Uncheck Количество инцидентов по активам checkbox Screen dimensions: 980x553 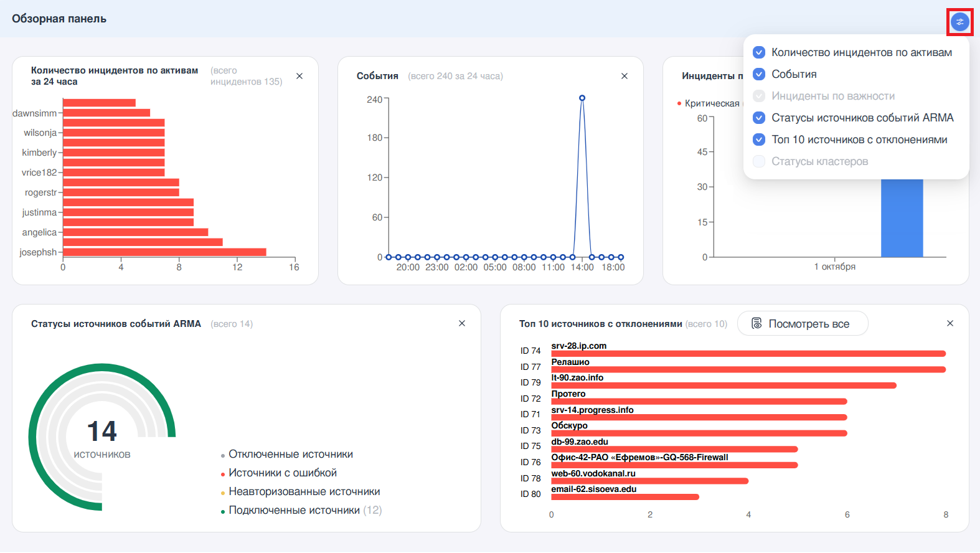pos(759,52)
